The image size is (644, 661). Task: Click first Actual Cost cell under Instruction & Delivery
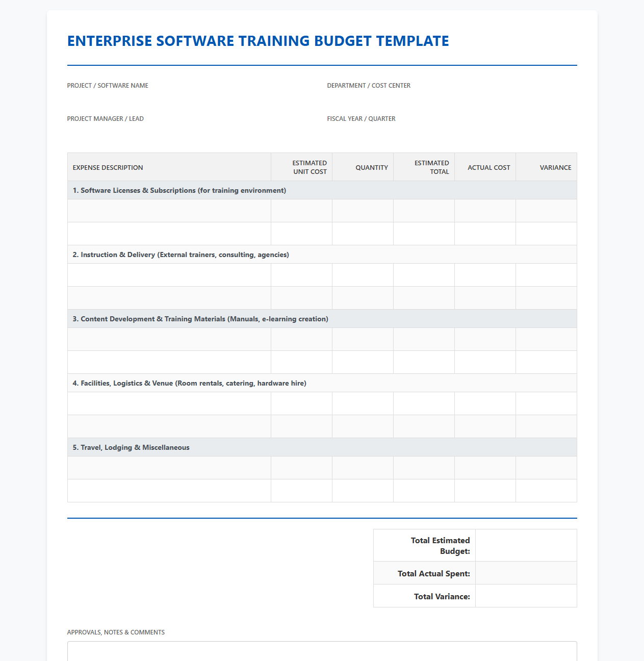[485, 275]
